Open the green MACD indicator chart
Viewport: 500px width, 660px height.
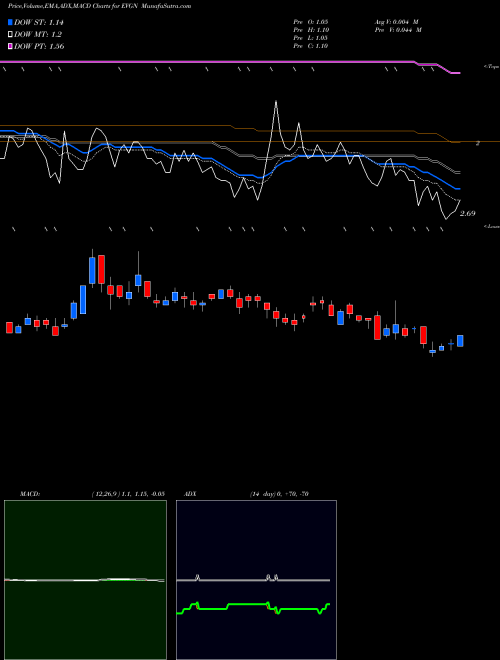85,580
